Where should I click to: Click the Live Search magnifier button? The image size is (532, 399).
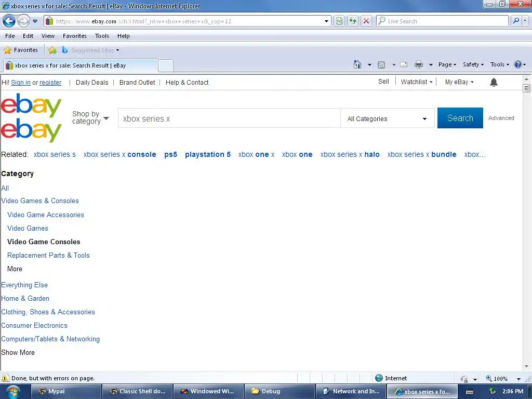point(516,21)
